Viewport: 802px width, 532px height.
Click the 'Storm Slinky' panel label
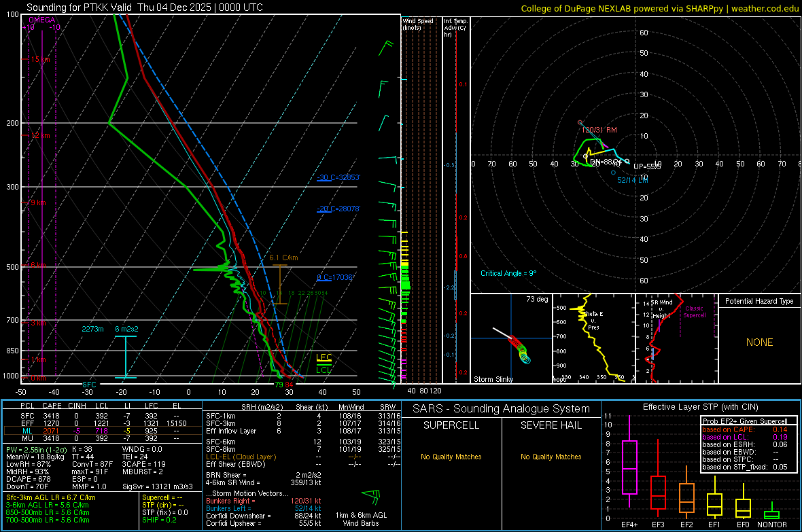(x=493, y=379)
